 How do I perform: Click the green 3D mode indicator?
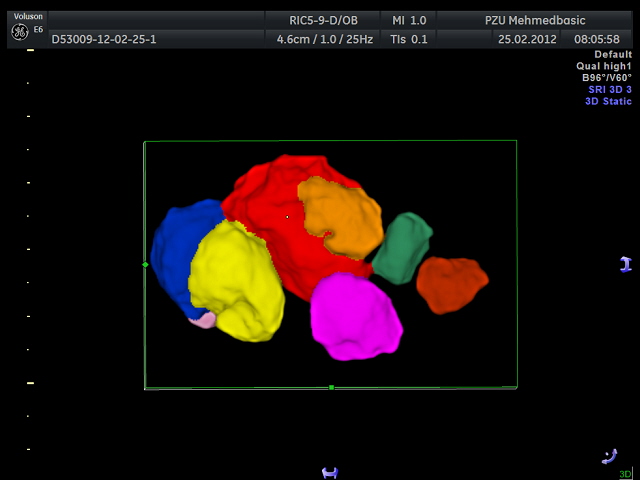pyautogui.click(x=625, y=474)
